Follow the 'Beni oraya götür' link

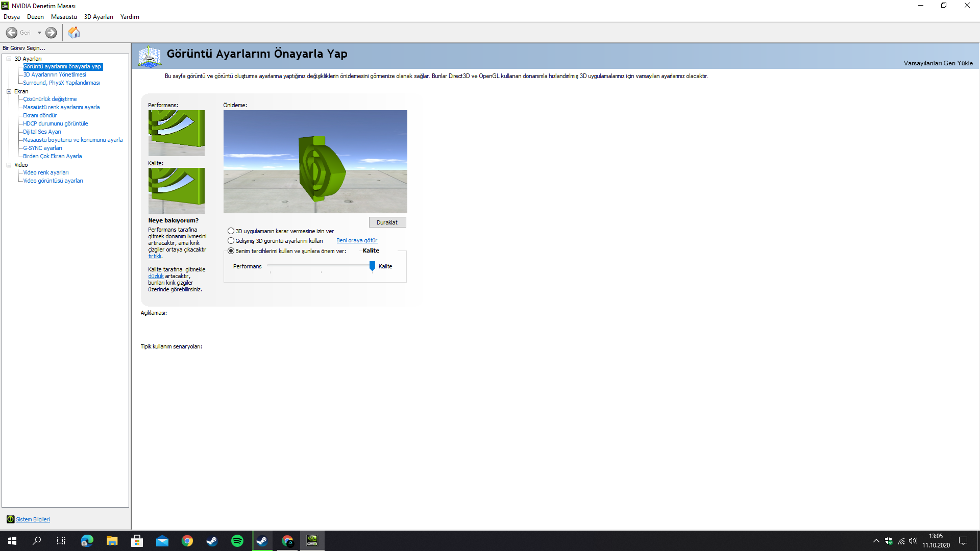(357, 241)
